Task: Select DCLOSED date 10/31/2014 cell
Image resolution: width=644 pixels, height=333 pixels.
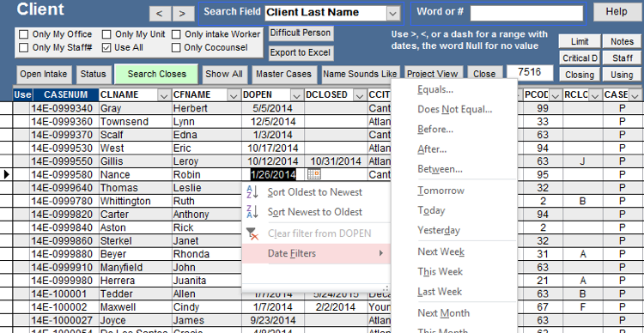Action: click(336, 161)
